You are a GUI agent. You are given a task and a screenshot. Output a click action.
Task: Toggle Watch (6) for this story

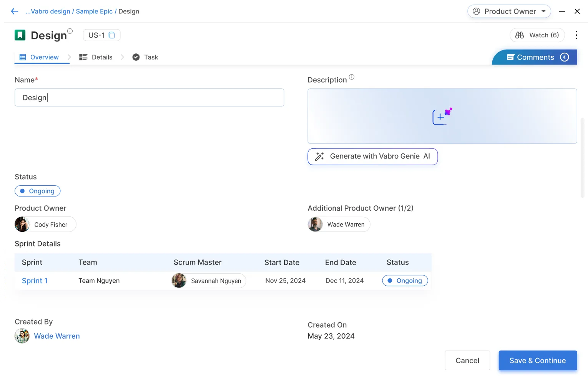(537, 35)
